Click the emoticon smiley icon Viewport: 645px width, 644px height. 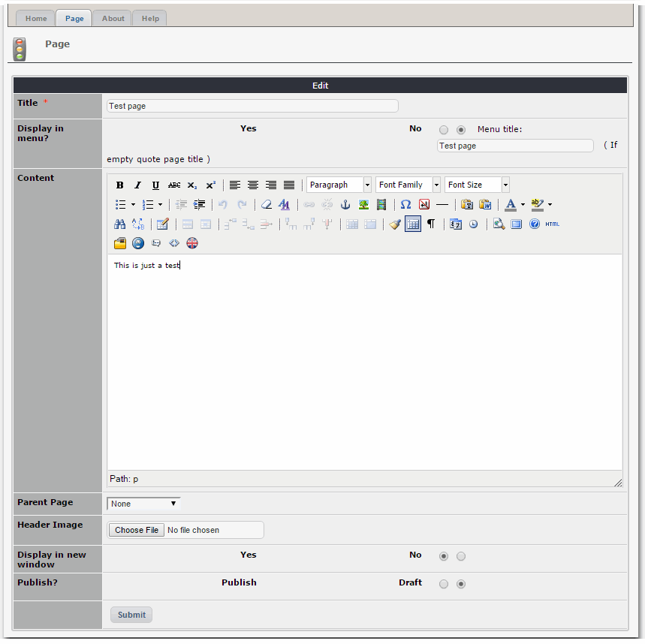tap(138, 243)
